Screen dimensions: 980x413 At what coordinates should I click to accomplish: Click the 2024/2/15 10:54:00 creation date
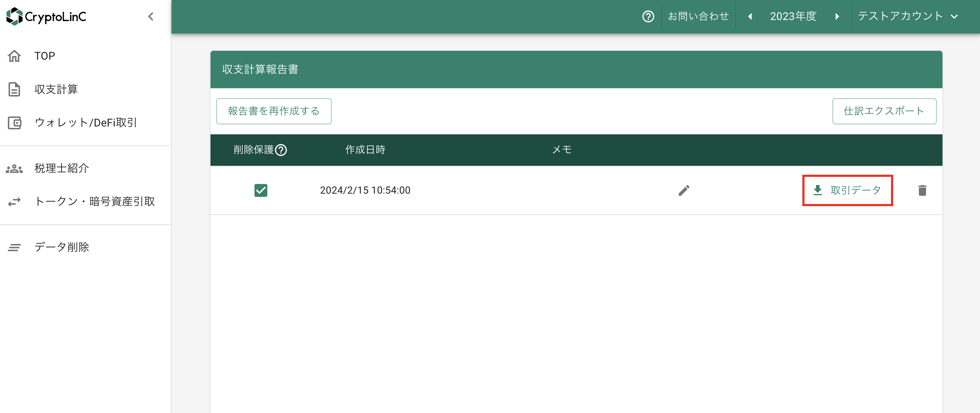pos(365,190)
